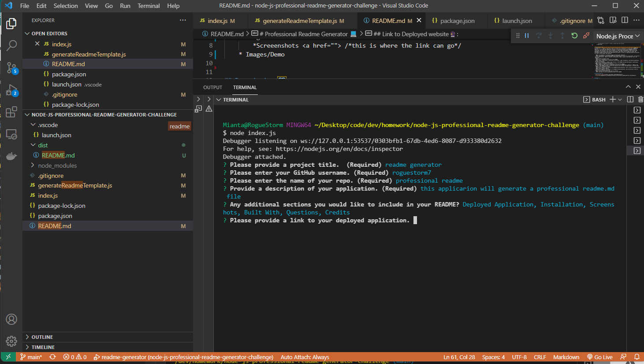The width and height of the screenshot is (644, 364).
Task: Pause the debugger from debug toolbar
Action: tap(526, 36)
